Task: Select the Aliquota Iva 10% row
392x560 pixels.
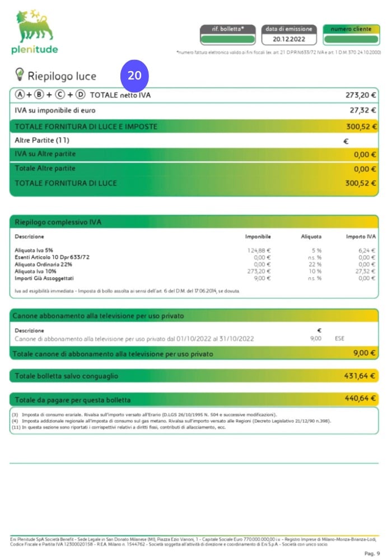Action: pos(194,271)
